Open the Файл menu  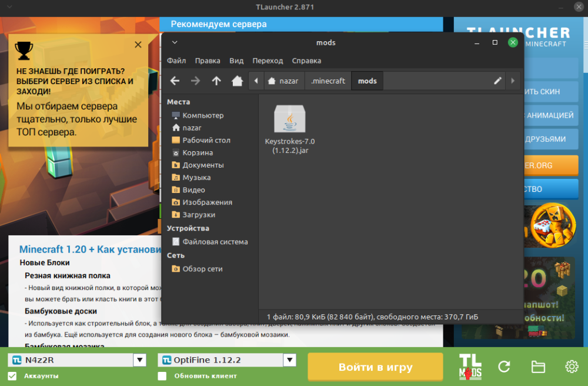point(176,61)
